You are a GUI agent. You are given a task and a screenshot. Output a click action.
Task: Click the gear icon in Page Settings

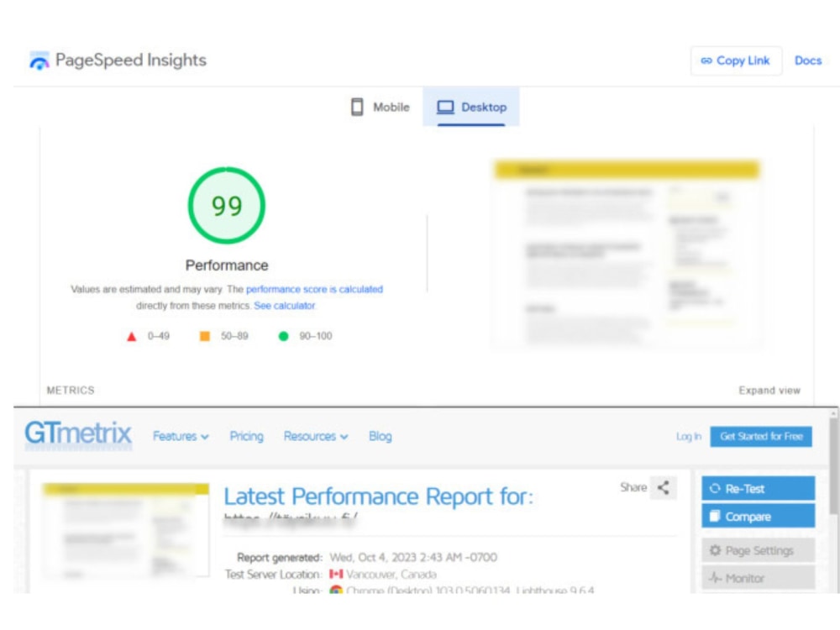pos(715,550)
